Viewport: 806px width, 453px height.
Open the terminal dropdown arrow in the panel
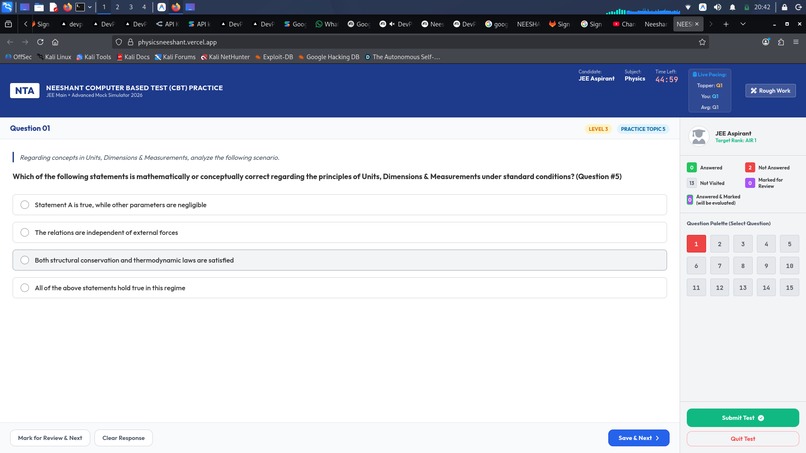point(89,7)
